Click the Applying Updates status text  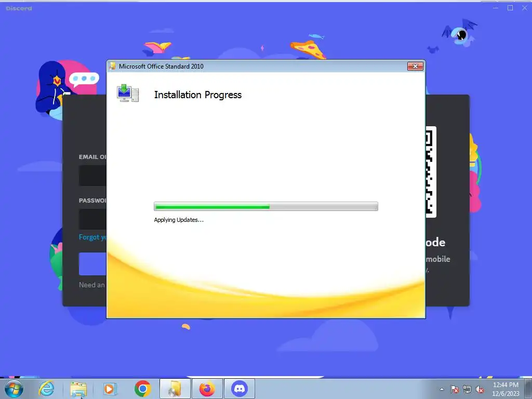pos(179,220)
